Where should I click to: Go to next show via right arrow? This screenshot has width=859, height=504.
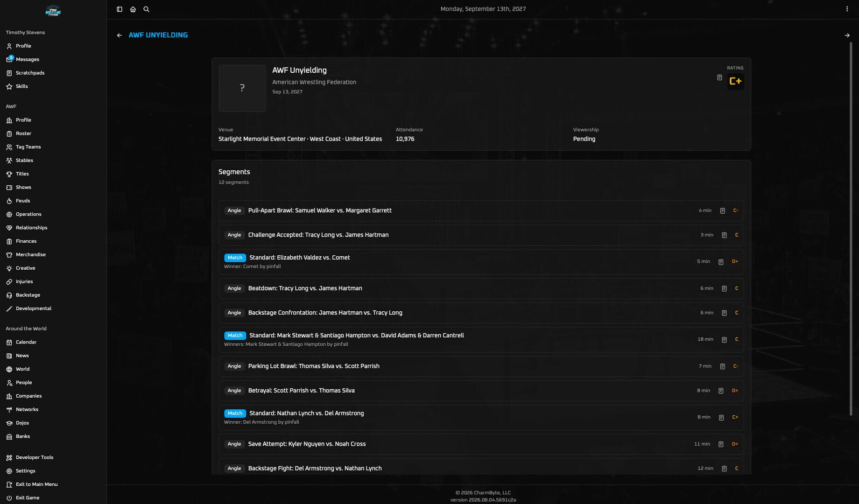(847, 35)
